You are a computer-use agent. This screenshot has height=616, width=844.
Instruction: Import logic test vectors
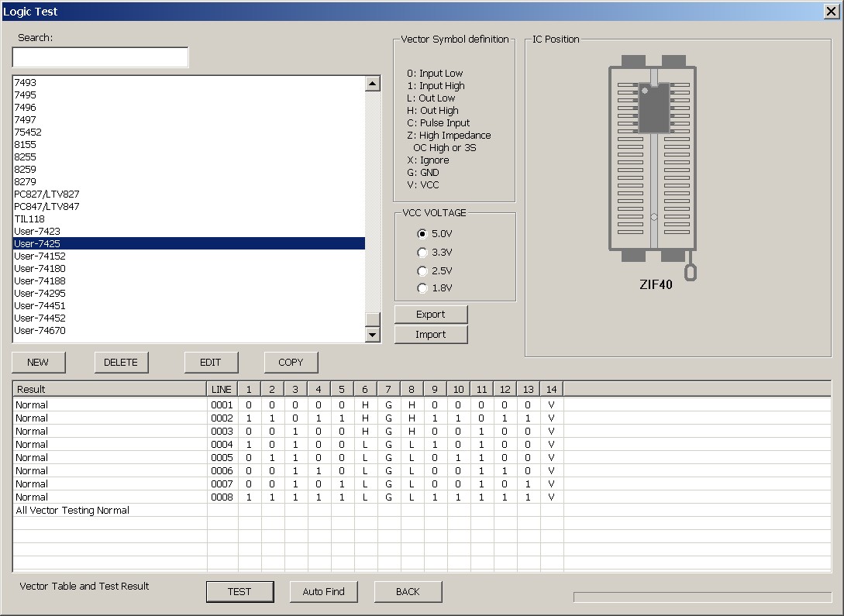coord(431,335)
